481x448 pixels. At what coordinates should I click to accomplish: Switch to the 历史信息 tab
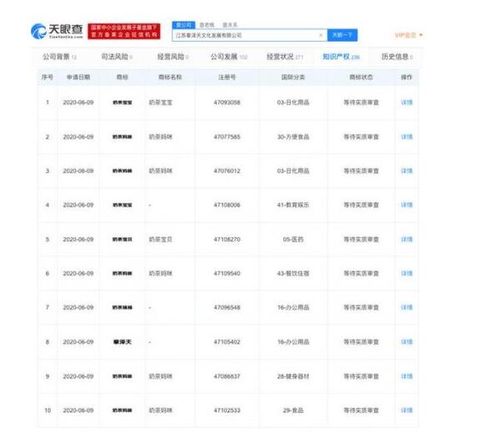(397, 57)
